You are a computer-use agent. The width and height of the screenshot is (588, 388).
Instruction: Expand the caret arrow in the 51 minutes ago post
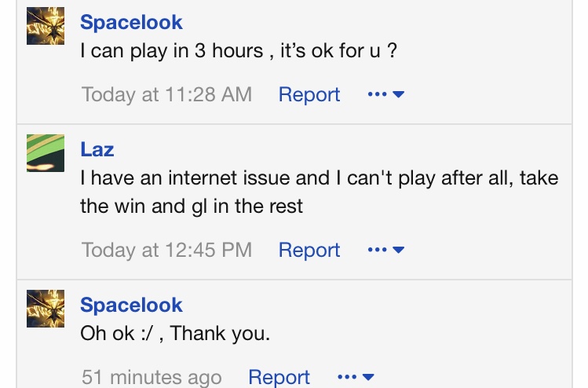(368, 377)
